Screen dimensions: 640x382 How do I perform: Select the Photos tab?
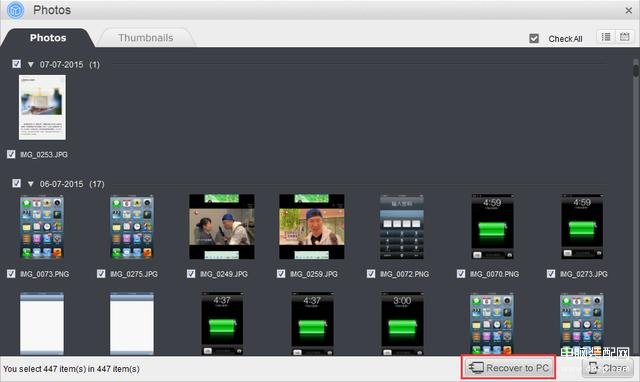48,38
